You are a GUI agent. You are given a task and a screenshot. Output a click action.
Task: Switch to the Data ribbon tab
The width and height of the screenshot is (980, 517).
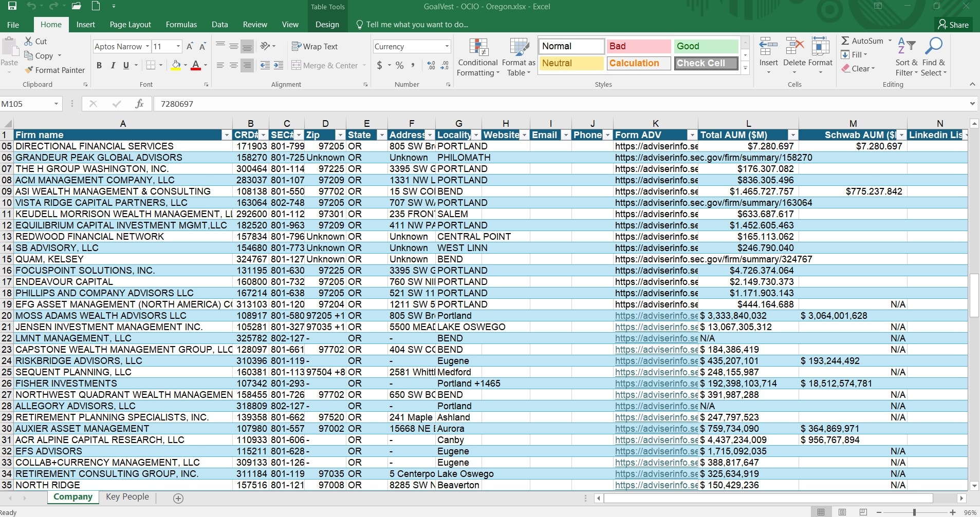coord(220,25)
